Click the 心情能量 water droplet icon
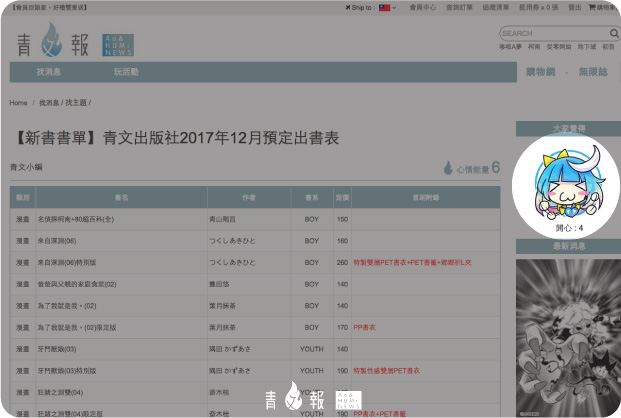The width and height of the screenshot is (621, 418). 448,168
